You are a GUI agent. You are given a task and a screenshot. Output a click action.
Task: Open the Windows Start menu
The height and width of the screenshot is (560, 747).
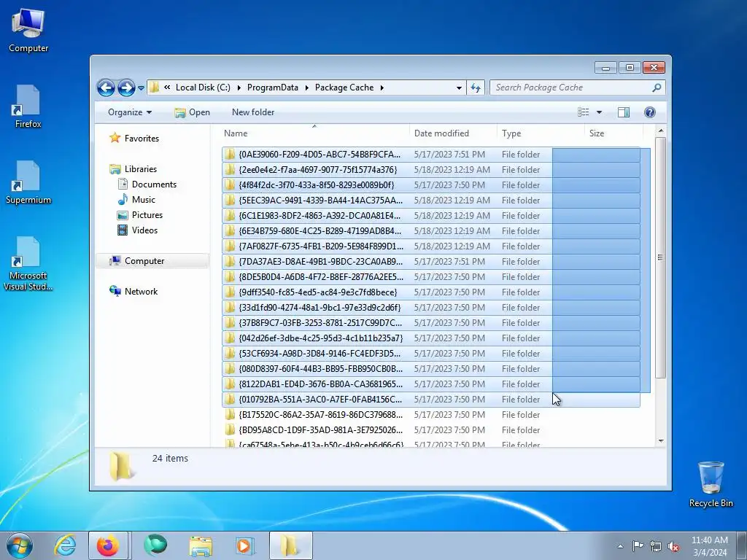click(20, 545)
